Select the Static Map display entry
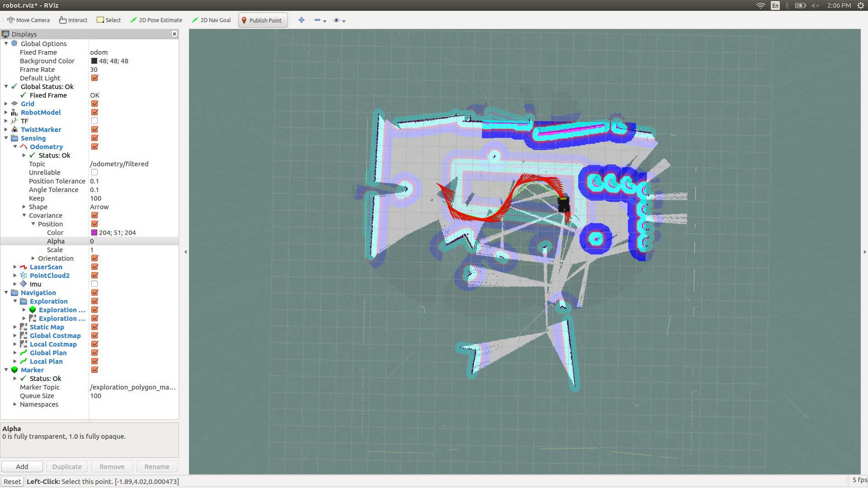Viewport: 868px width, 488px height. point(47,327)
